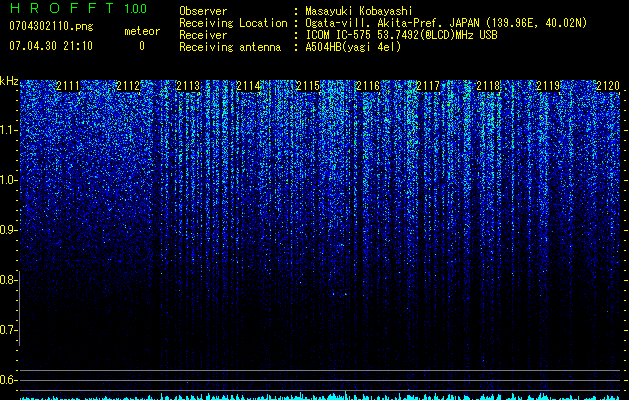Click the 0.7 frequency axis label
This screenshot has width=629, height=400.
8,330
